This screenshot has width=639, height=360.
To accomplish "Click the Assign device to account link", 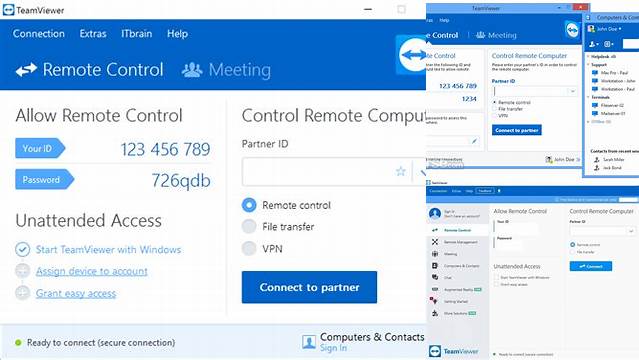I will click(x=92, y=271).
